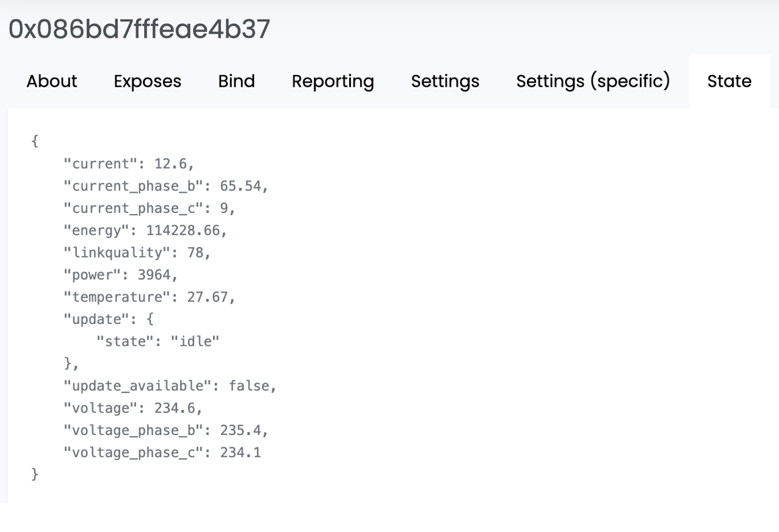Click the energy value 114228.66
Image resolution: width=779 pixels, height=532 pixels.
[x=182, y=231]
